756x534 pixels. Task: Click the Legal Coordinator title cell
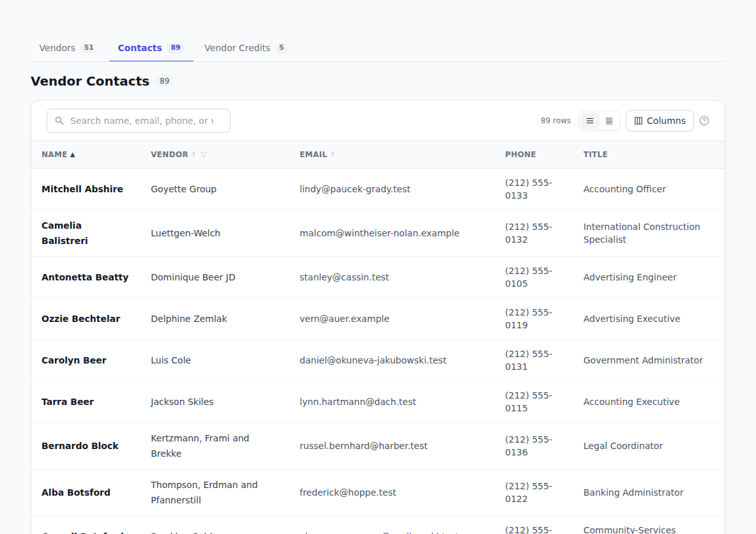(623, 446)
